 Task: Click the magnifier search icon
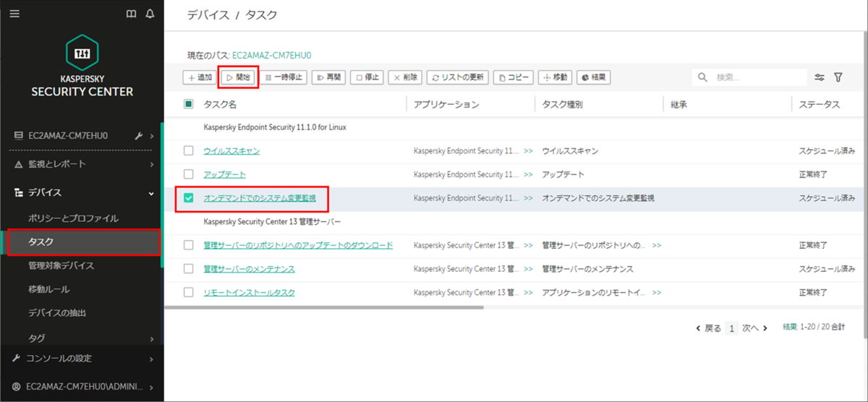click(702, 77)
